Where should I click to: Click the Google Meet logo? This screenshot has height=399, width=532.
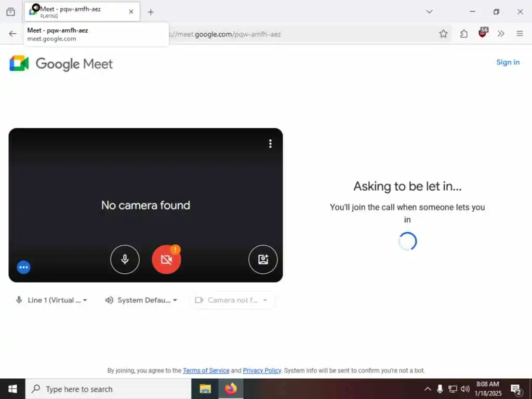pyautogui.click(x=61, y=63)
